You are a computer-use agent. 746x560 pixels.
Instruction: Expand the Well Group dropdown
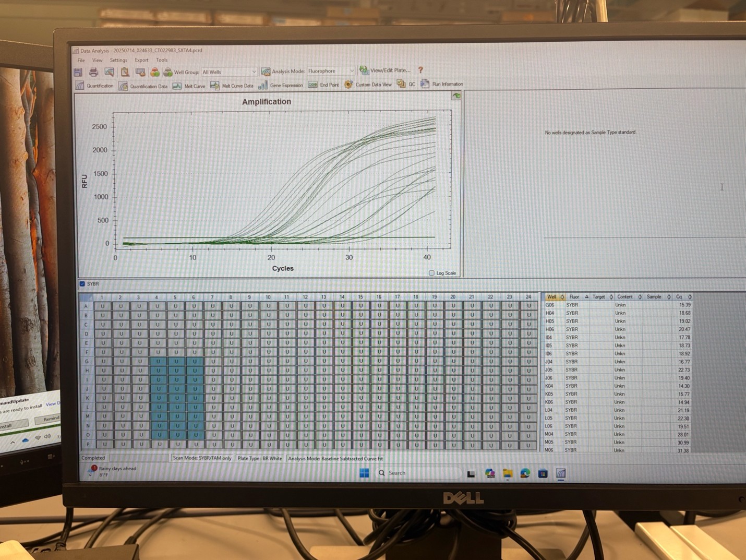click(254, 72)
